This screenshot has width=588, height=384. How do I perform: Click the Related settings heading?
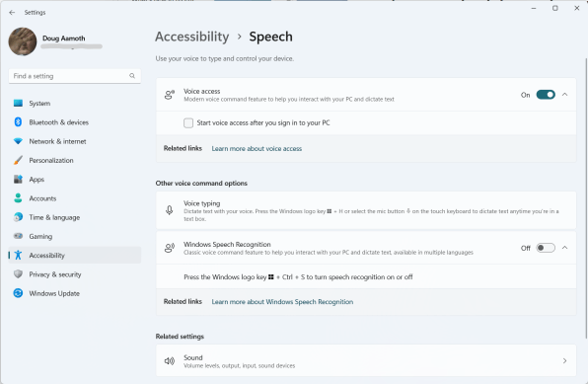180,337
